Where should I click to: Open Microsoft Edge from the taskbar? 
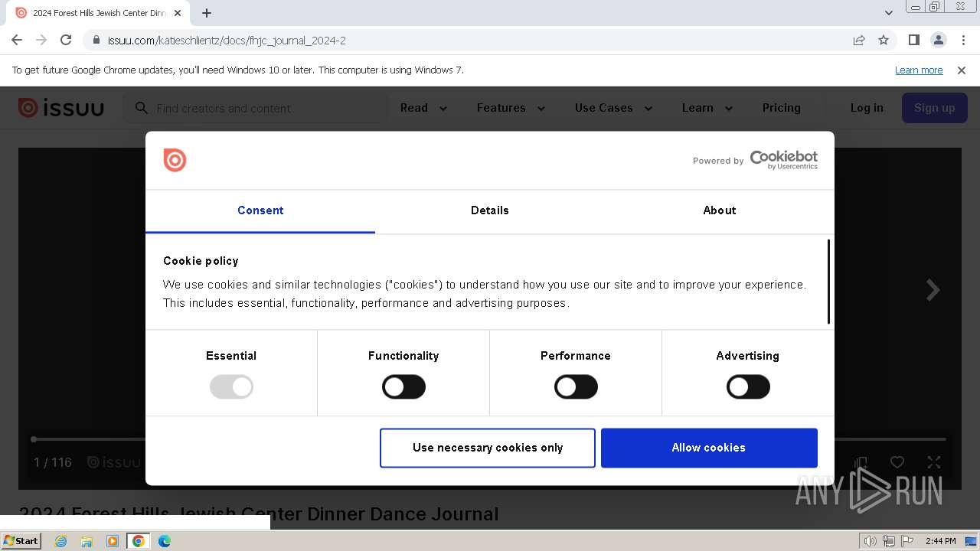click(164, 541)
